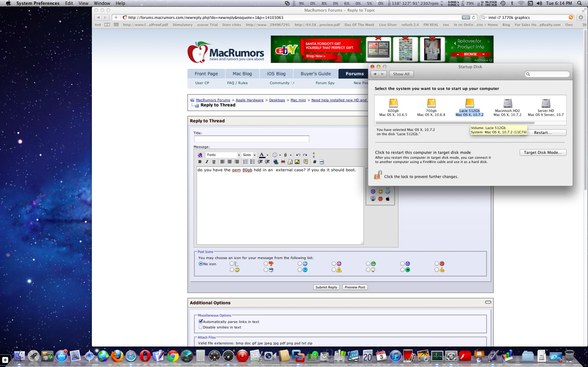Increase indent in the editor
This screenshot has height=367, width=588.
[x=267, y=162]
